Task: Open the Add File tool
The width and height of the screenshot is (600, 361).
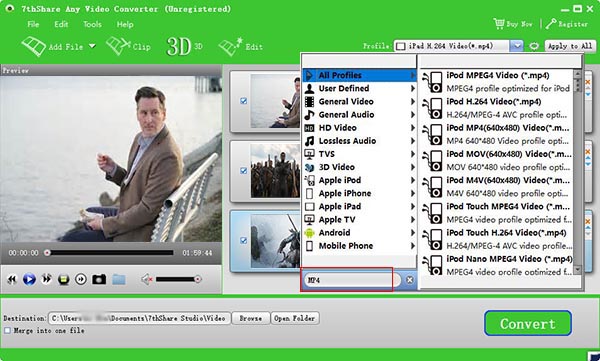Action: tap(52, 47)
